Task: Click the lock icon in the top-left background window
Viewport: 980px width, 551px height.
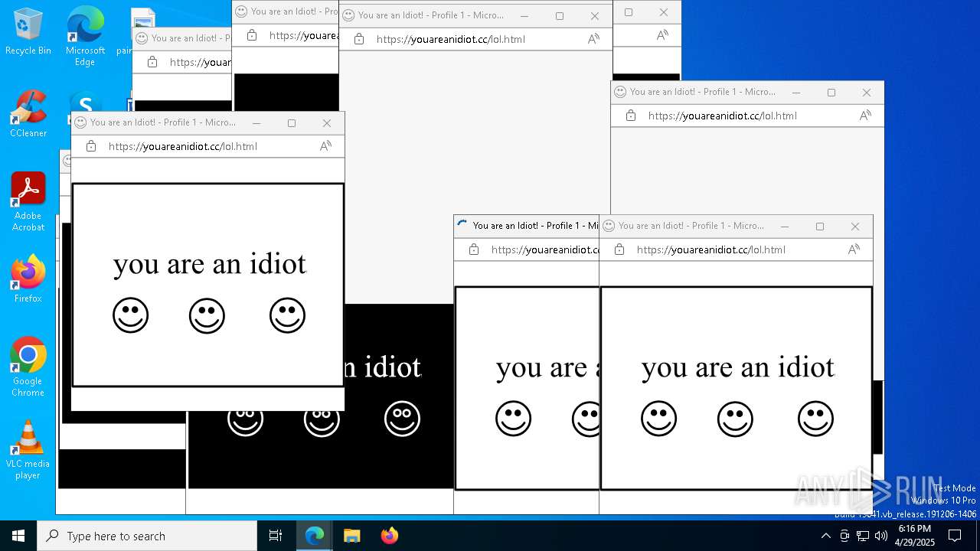Action: tap(152, 62)
